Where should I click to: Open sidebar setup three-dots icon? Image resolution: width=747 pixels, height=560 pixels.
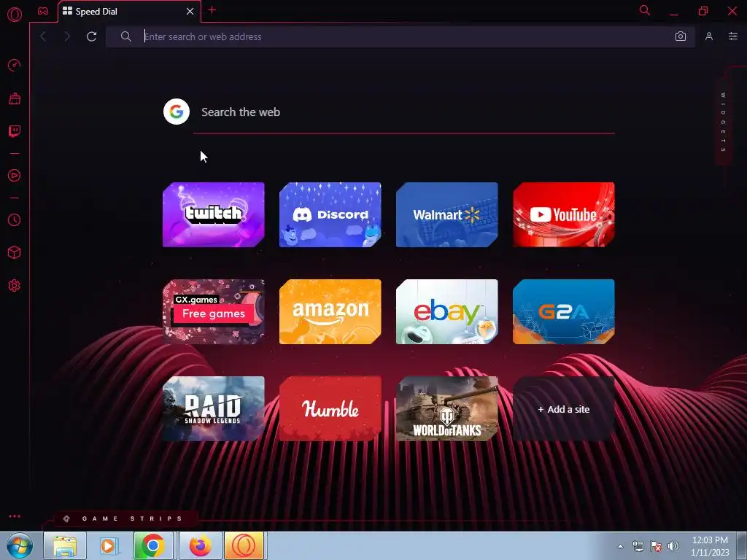pos(15,516)
